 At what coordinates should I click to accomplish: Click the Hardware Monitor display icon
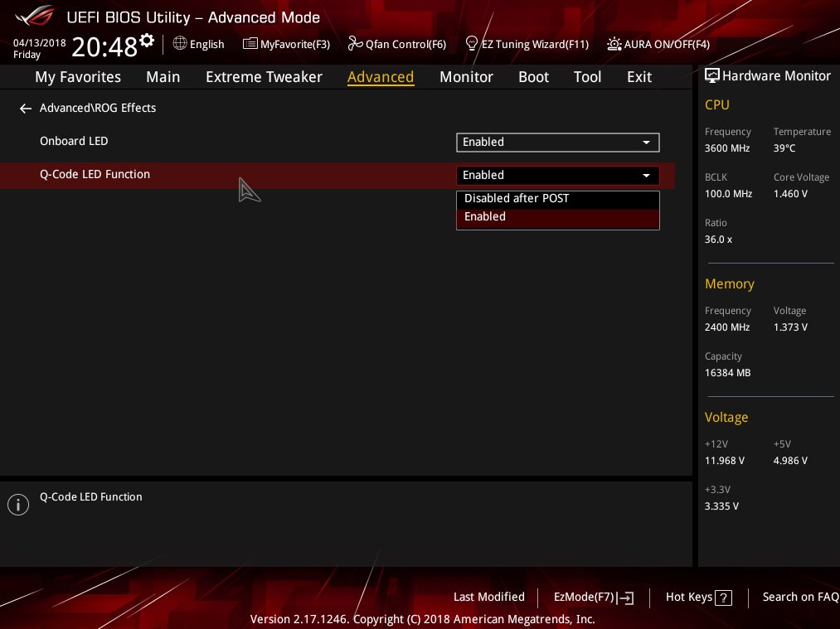[712, 75]
